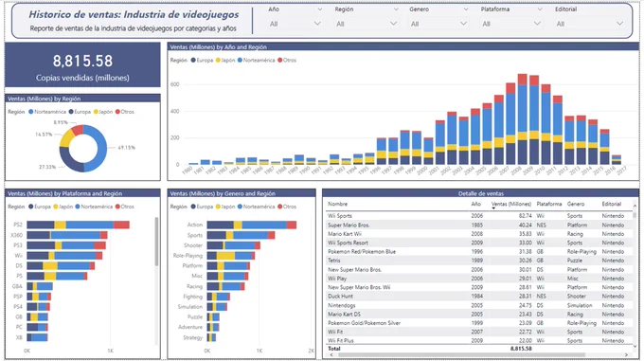Select the X360 bar in Plataforma chart
Viewport: 644px width, 361px height.
[67, 235]
